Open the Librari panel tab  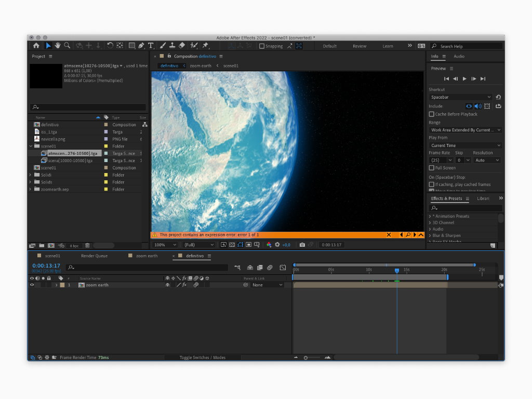pyautogui.click(x=483, y=198)
